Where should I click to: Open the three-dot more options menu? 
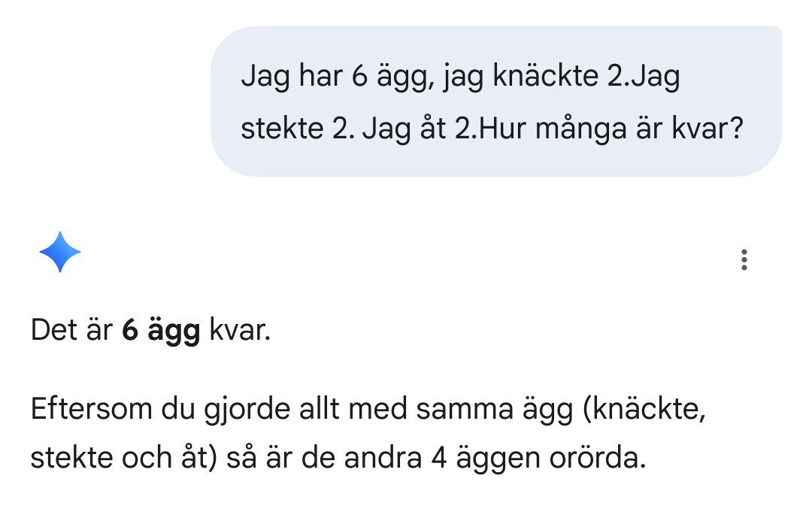(744, 259)
